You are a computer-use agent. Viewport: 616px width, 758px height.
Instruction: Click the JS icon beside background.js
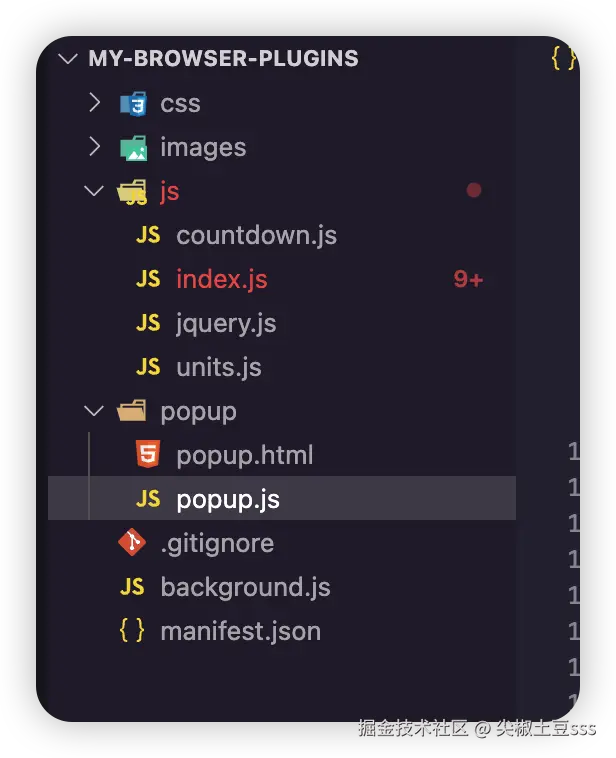[x=132, y=587]
